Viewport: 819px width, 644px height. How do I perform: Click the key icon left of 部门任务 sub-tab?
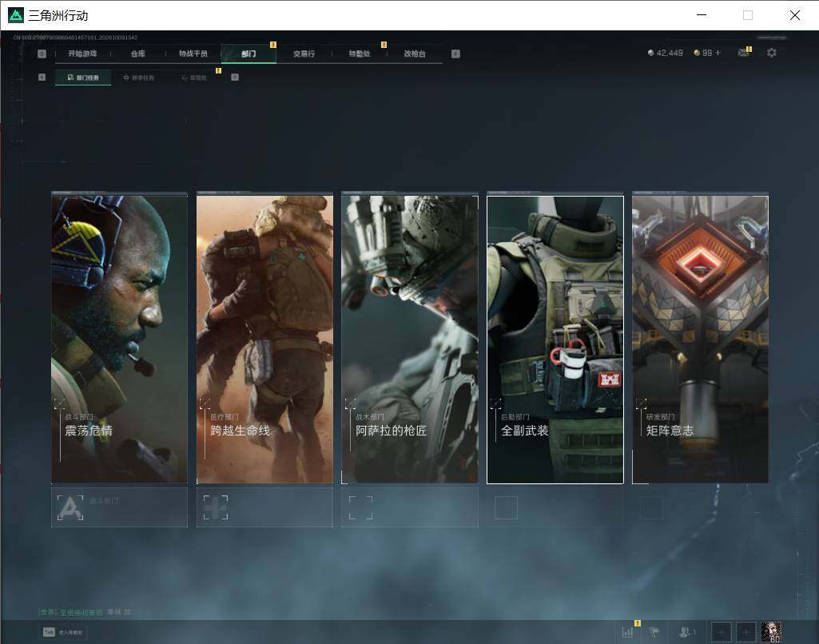[42, 78]
